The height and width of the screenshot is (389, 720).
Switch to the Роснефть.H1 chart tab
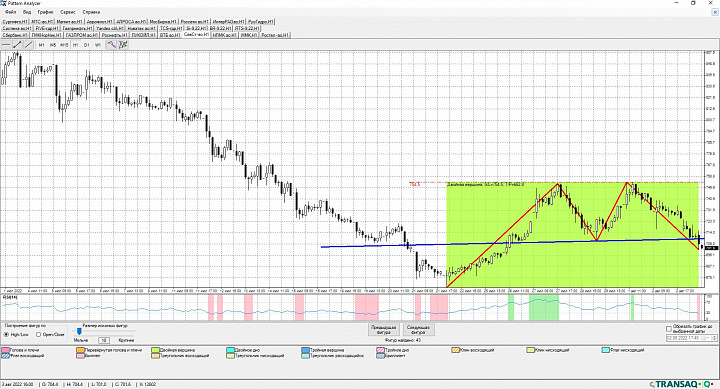tap(114, 35)
